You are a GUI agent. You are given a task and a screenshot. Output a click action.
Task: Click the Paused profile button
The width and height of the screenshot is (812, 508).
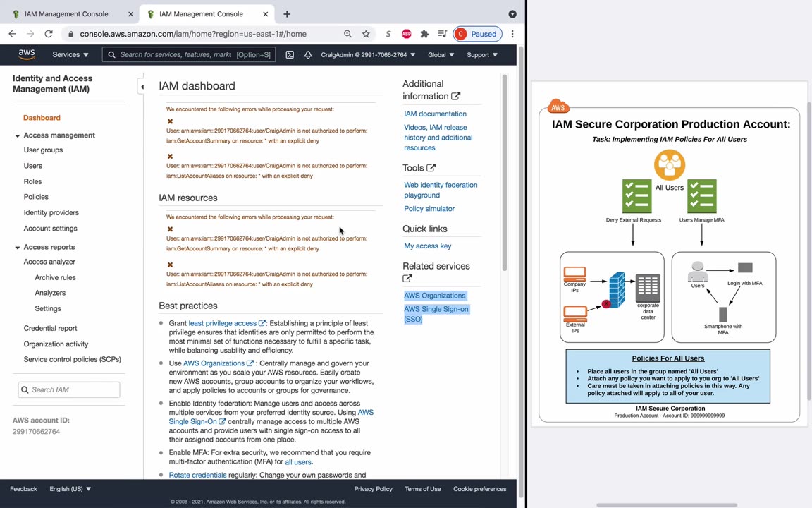coord(477,34)
